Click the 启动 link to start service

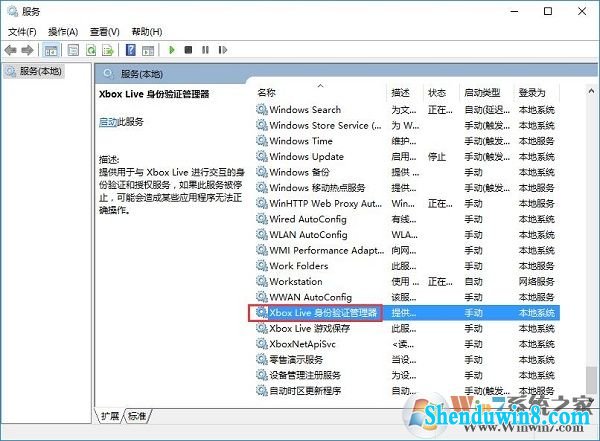point(108,122)
